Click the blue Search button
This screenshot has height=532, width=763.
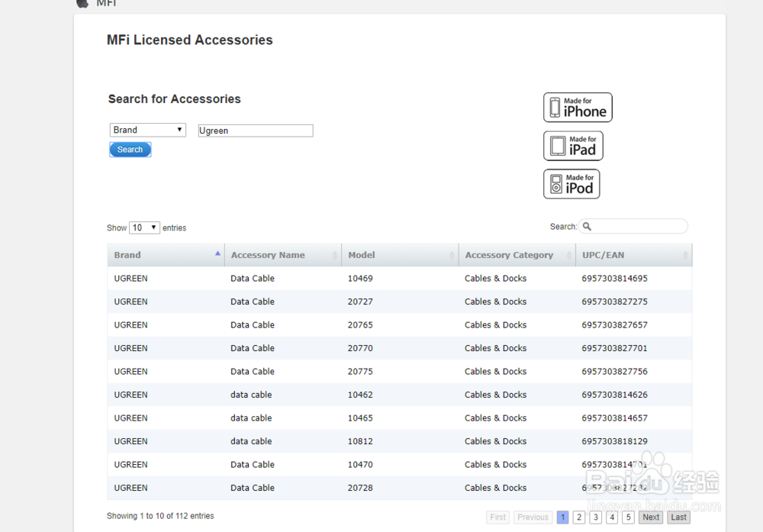click(130, 150)
